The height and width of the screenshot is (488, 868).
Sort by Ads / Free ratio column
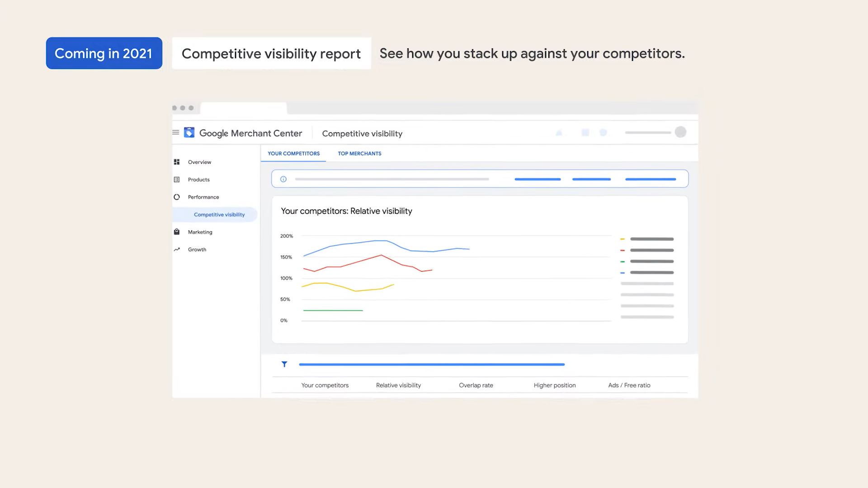point(629,385)
